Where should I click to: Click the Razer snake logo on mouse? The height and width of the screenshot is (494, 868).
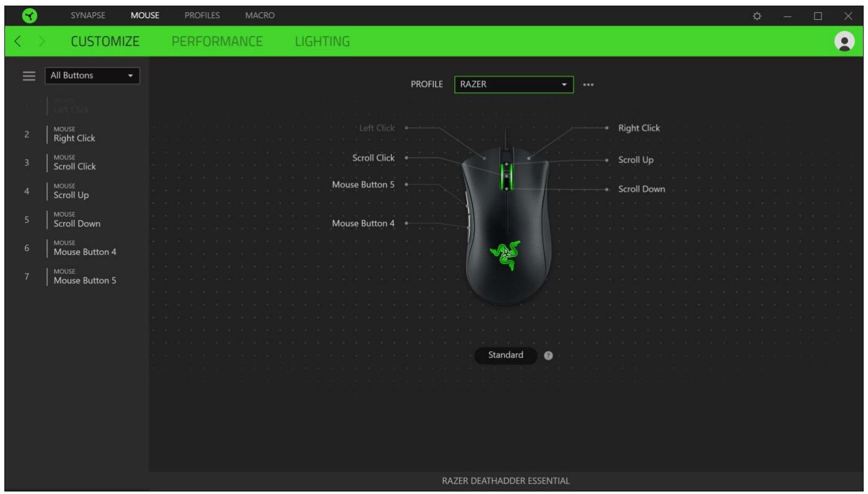tap(504, 255)
